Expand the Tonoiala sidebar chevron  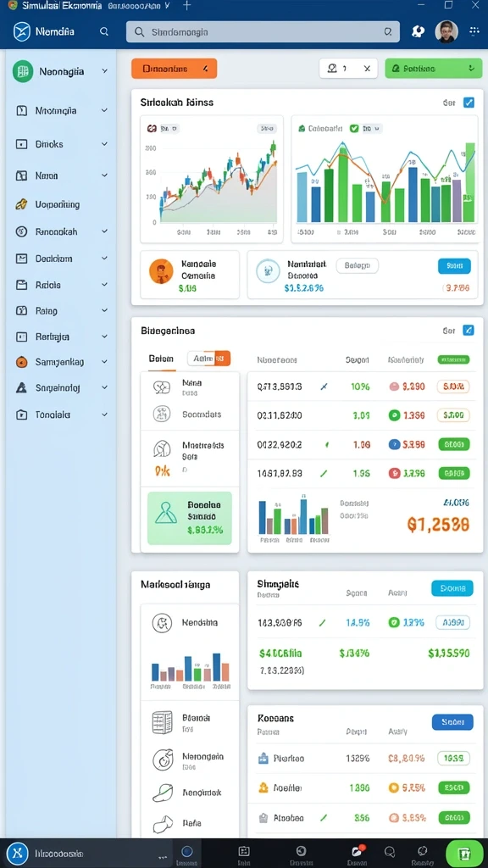pyautogui.click(x=104, y=414)
